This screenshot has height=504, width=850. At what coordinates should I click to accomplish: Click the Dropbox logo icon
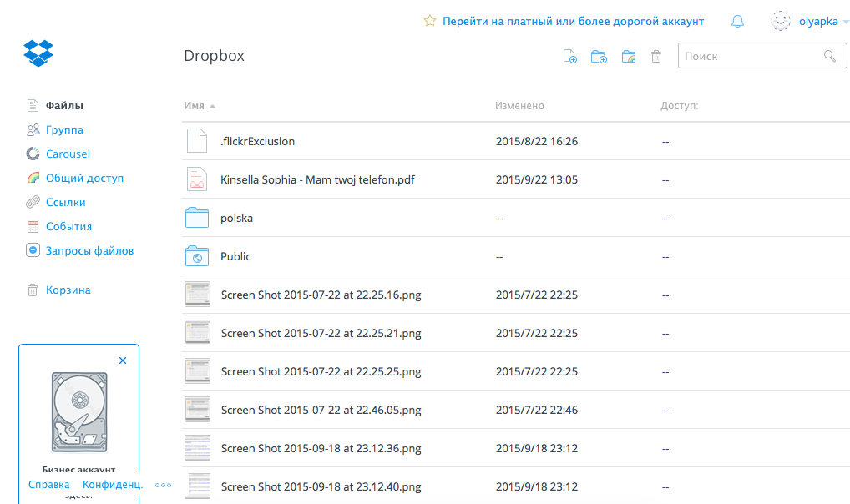(x=38, y=53)
